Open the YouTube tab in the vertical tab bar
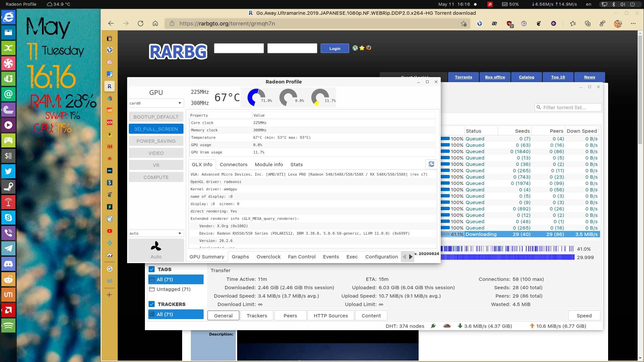This screenshot has width=644, height=362. [110, 231]
